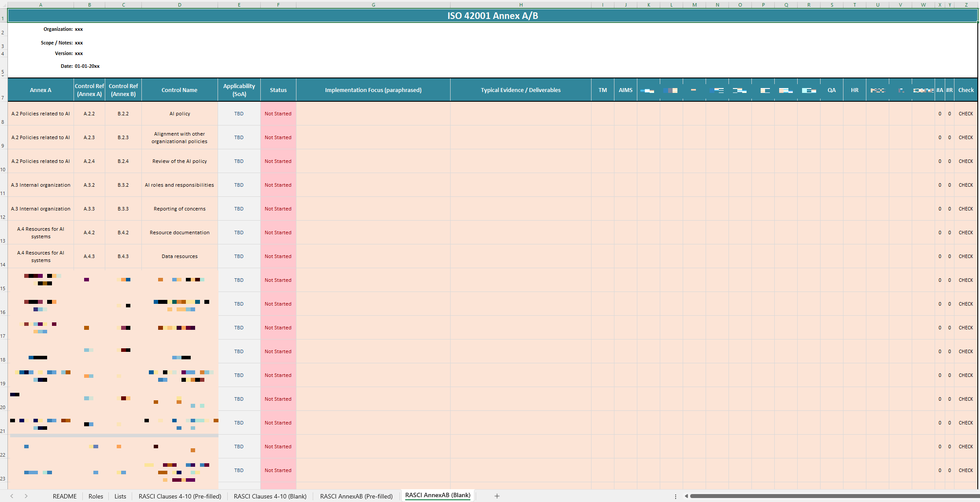Click CHECK cell for Resource documentation row
Image resolution: width=980 pixels, height=502 pixels.
(965, 233)
